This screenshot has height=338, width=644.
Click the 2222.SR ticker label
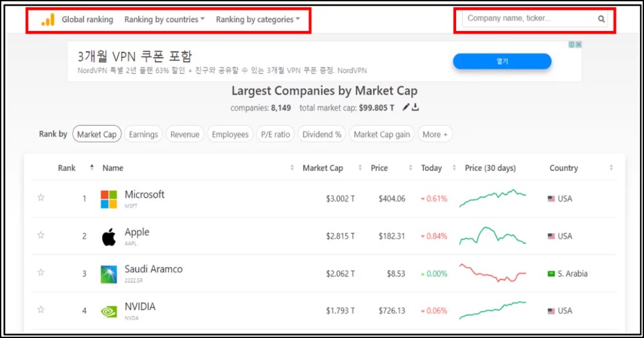tap(133, 280)
